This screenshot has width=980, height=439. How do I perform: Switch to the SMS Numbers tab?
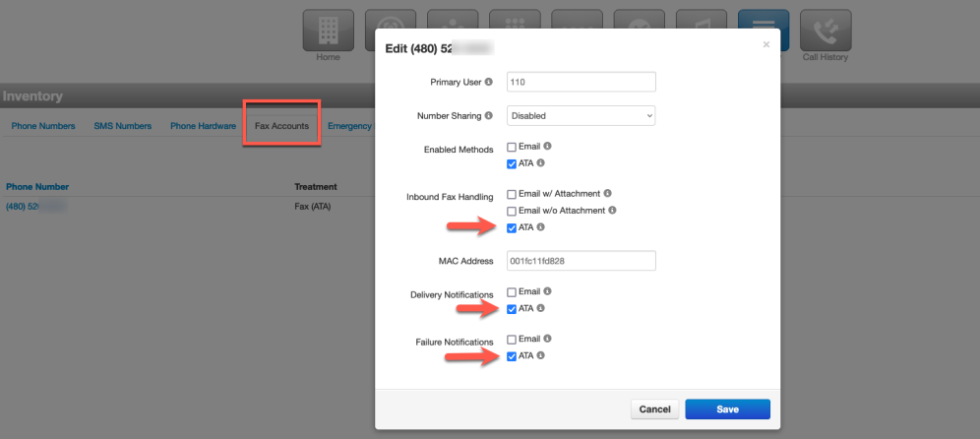(122, 126)
